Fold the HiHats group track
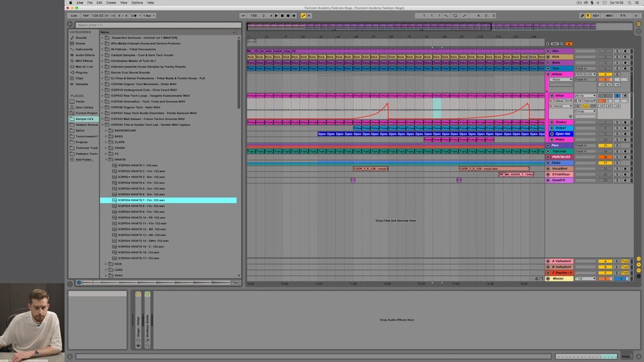644x362 pixels. coord(548,74)
